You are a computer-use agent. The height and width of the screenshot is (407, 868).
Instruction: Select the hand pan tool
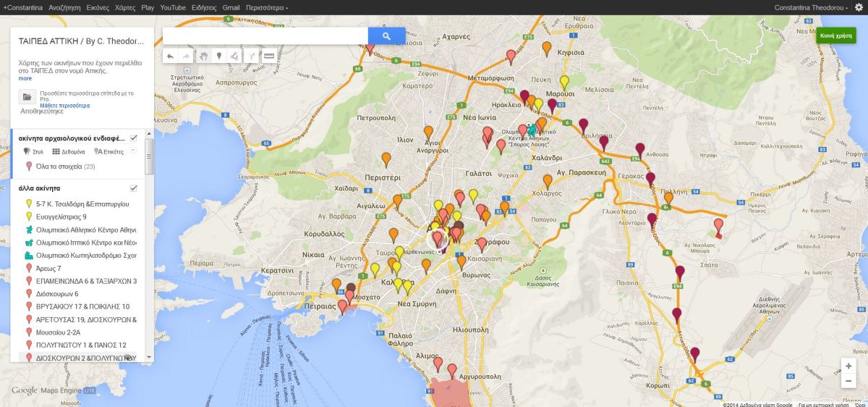pos(203,56)
